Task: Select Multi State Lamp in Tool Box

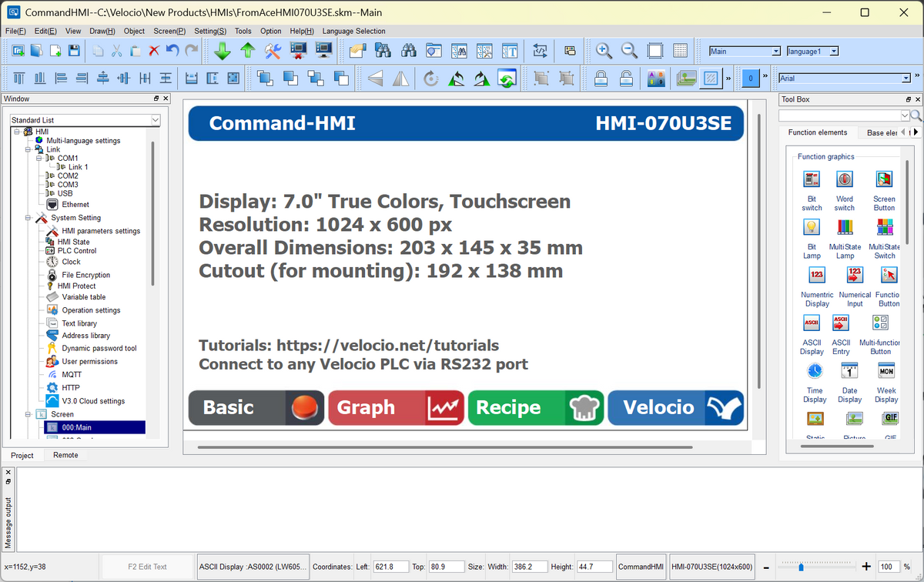Action: [x=845, y=238]
